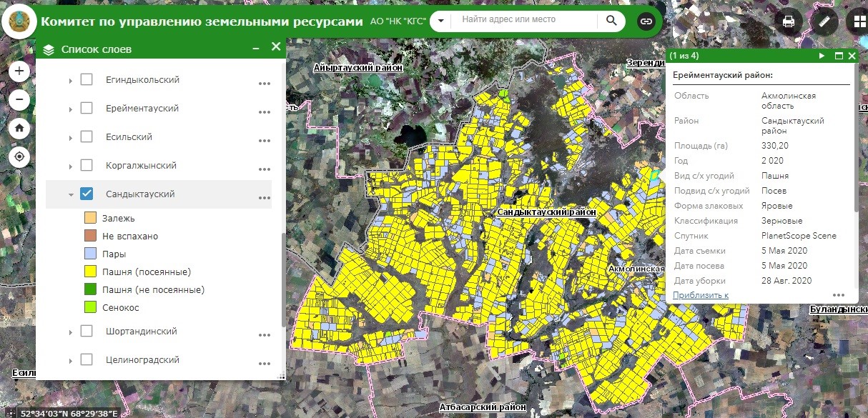This screenshot has height=418, width=868.
Task: Expand the Есильский layer tree arrow
Action: pos(70,137)
